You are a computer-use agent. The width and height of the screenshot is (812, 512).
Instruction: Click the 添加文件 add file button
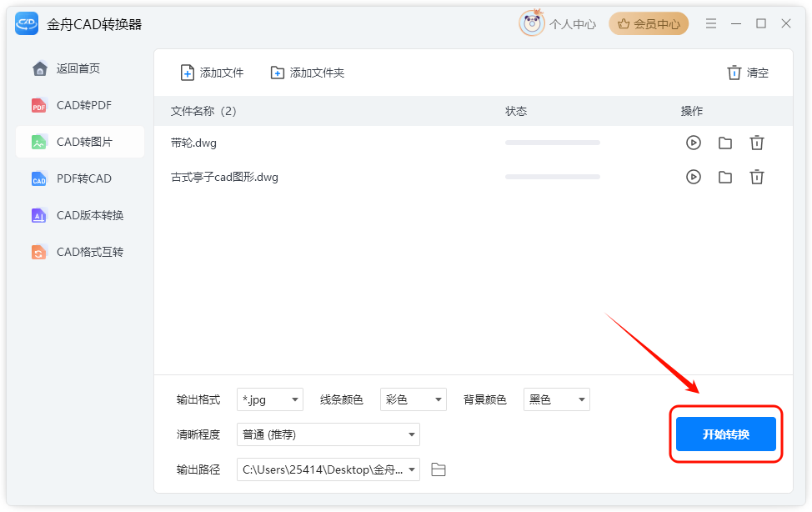point(212,73)
